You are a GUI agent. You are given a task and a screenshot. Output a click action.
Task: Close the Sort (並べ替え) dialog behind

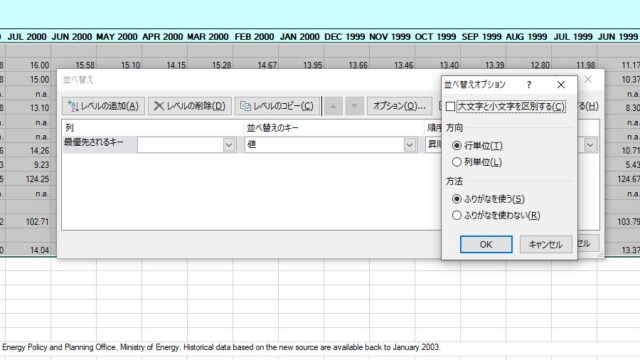[588, 79]
